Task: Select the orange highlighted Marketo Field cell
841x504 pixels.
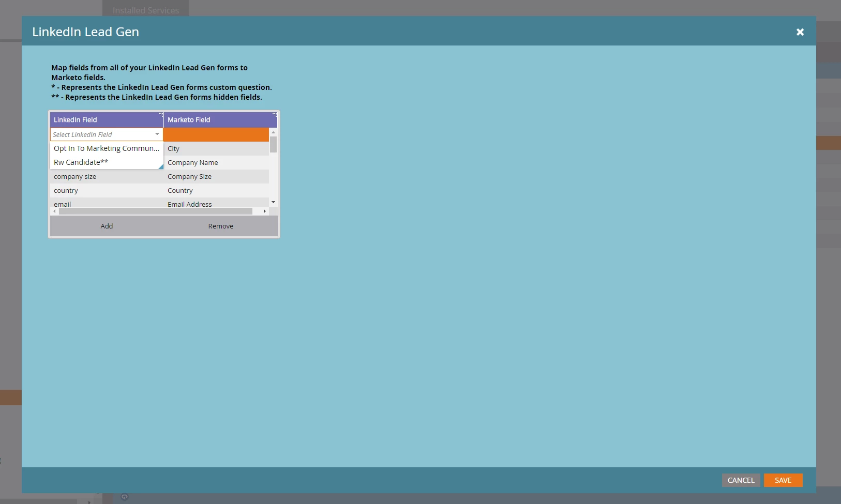Action: click(216, 134)
